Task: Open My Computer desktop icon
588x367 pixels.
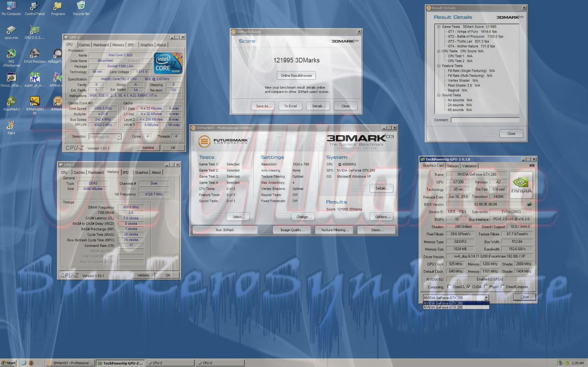Action: 11,8
